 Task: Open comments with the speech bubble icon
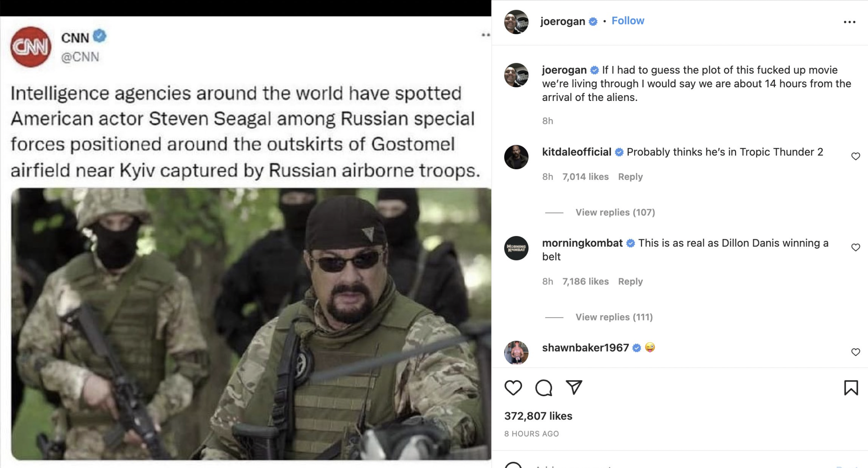[x=543, y=388]
